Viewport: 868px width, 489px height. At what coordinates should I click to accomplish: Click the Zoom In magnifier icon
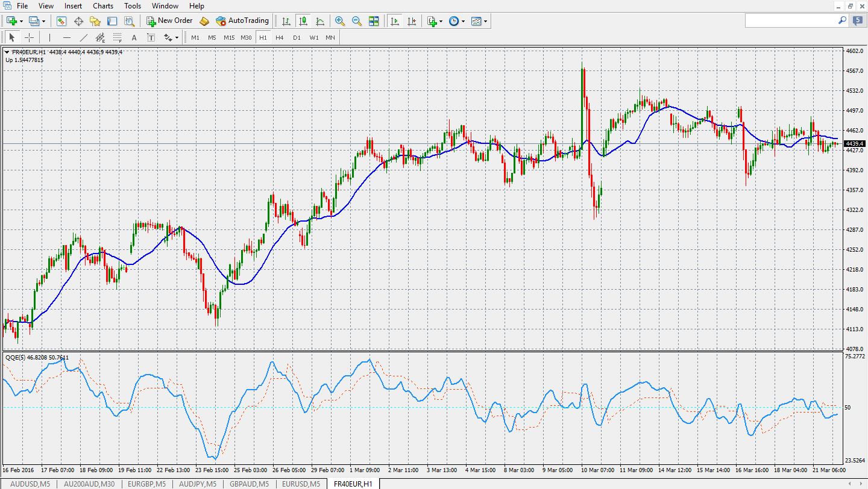tap(340, 21)
